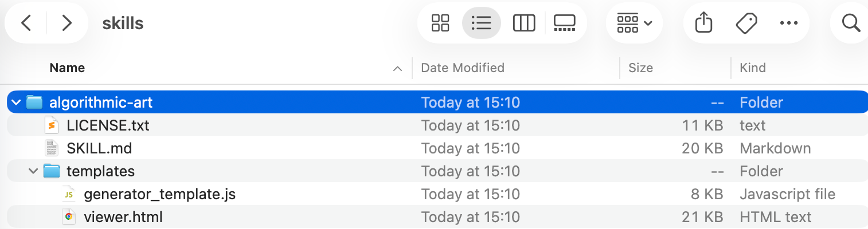The width and height of the screenshot is (868, 229).
Task: Select the generator_template.js file name
Action: (159, 194)
